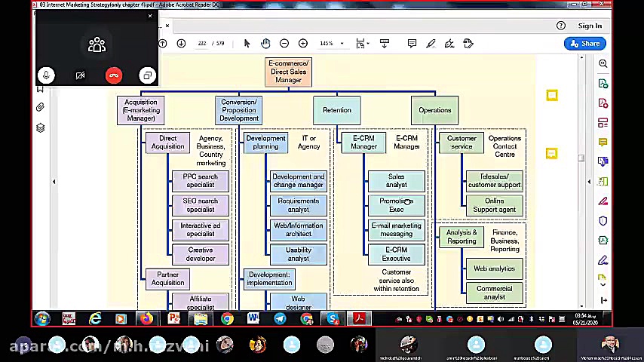Zoom out with the minus icon

[284, 44]
